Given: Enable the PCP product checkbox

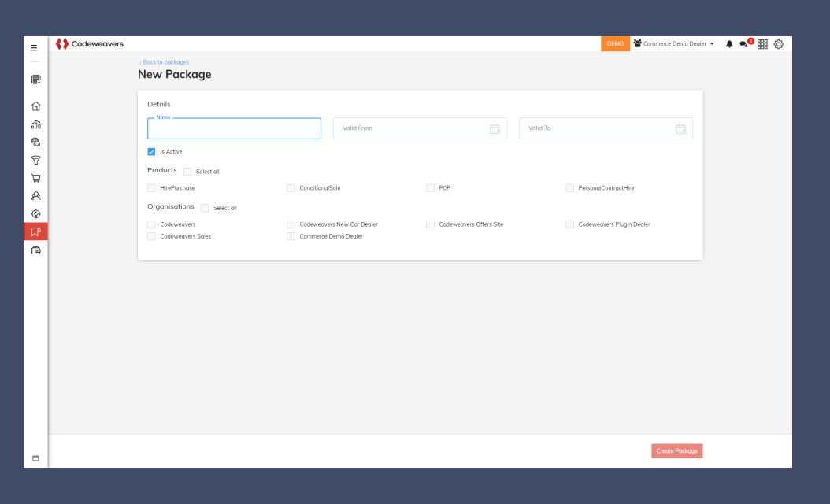Looking at the screenshot, I should point(430,188).
